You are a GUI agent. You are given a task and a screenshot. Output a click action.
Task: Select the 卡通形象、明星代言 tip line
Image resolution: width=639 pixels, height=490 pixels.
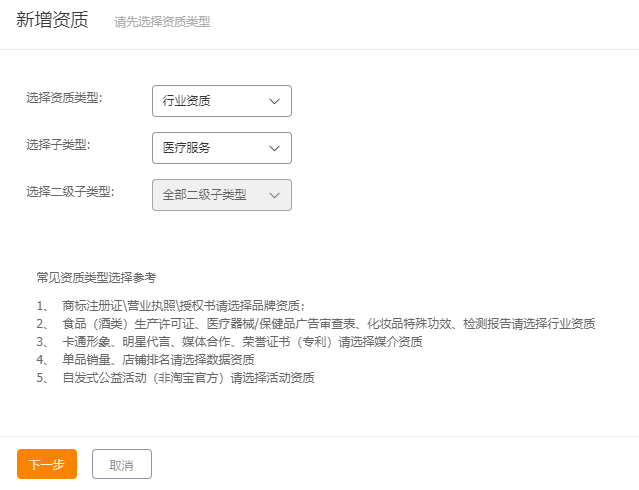tap(241, 342)
